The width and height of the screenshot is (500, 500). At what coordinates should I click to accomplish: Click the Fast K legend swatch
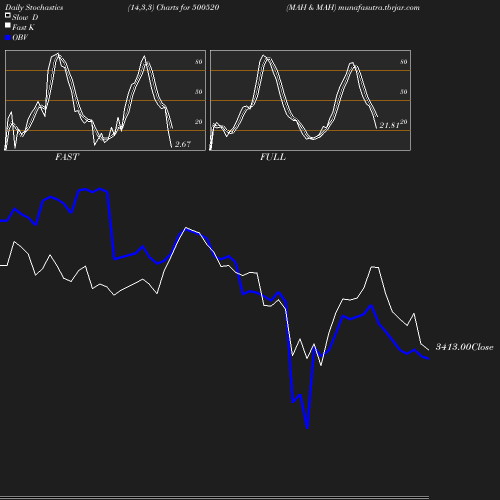point(8,25)
